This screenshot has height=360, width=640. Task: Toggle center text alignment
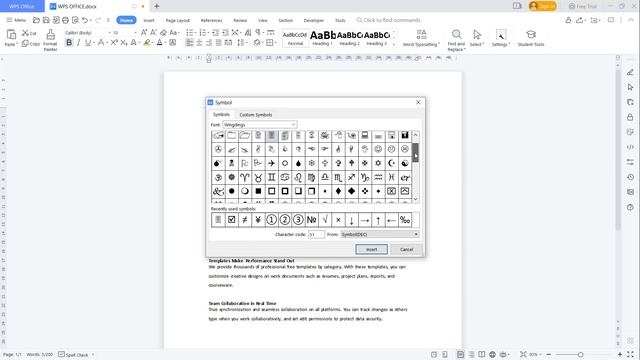coord(199,42)
